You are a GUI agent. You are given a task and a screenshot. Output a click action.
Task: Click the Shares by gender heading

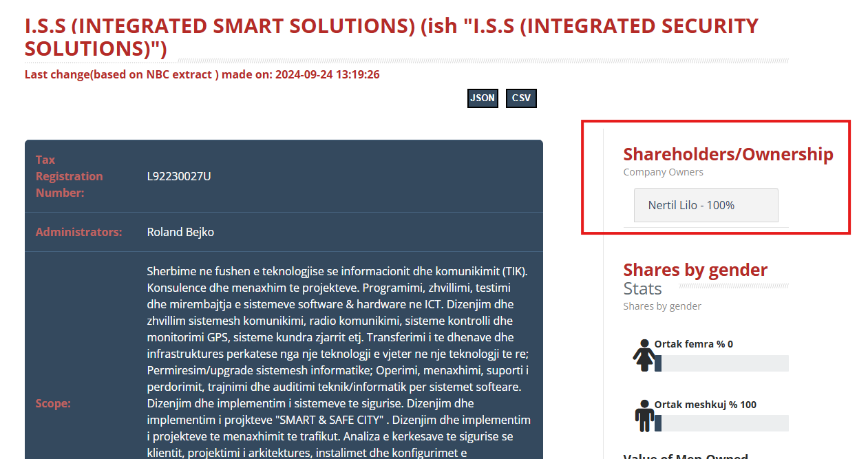(695, 270)
